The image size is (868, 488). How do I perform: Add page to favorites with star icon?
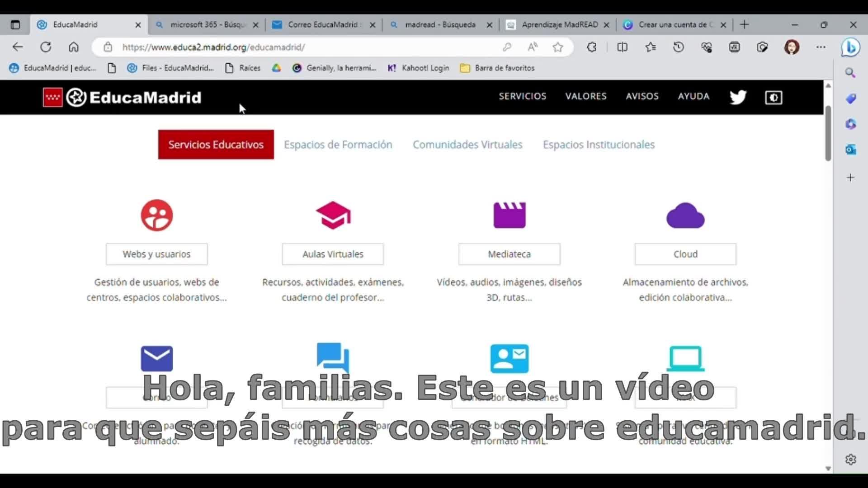click(558, 47)
